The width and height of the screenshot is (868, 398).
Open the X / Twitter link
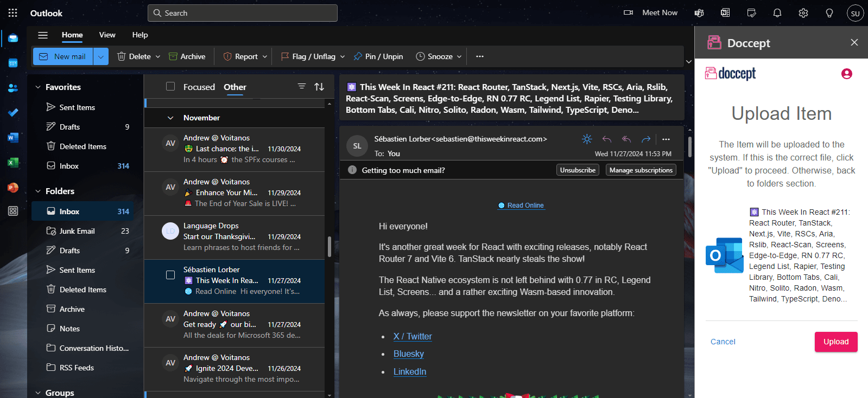(x=413, y=336)
